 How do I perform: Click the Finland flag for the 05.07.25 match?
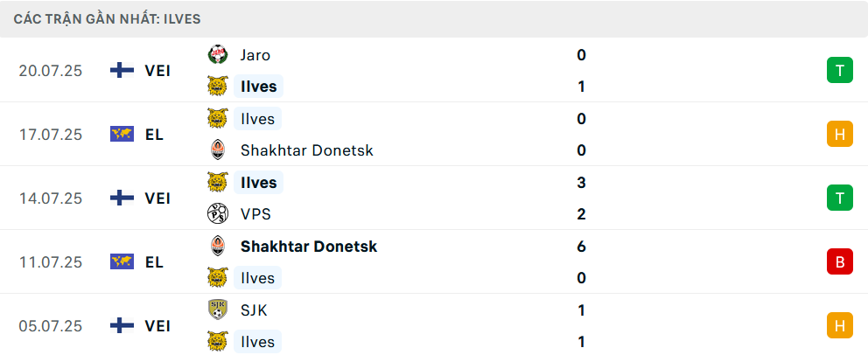pos(122,325)
